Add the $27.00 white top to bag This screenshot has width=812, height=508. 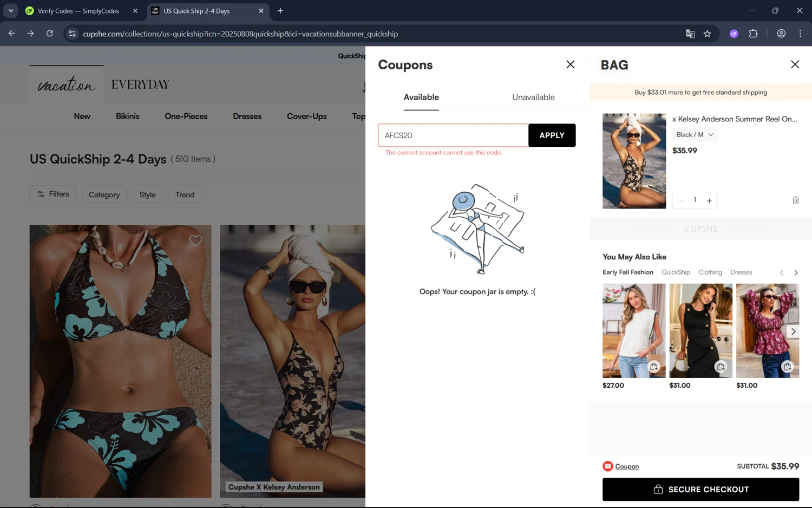(654, 367)
